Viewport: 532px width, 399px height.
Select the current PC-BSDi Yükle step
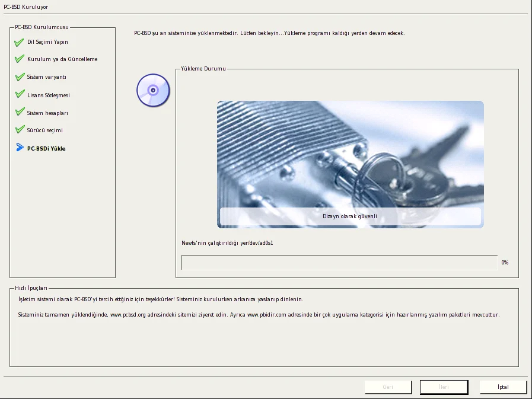coord(46,149)
